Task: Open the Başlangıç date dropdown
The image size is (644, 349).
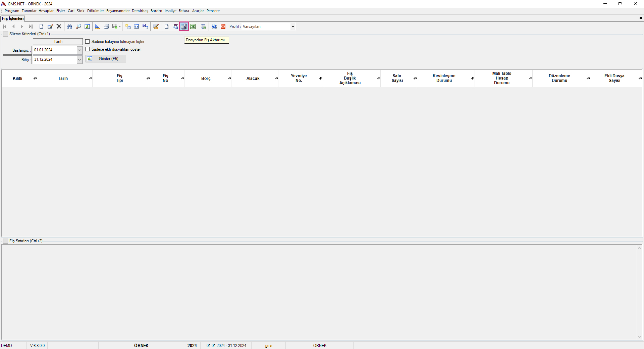Action: click(x=79, y=50)
